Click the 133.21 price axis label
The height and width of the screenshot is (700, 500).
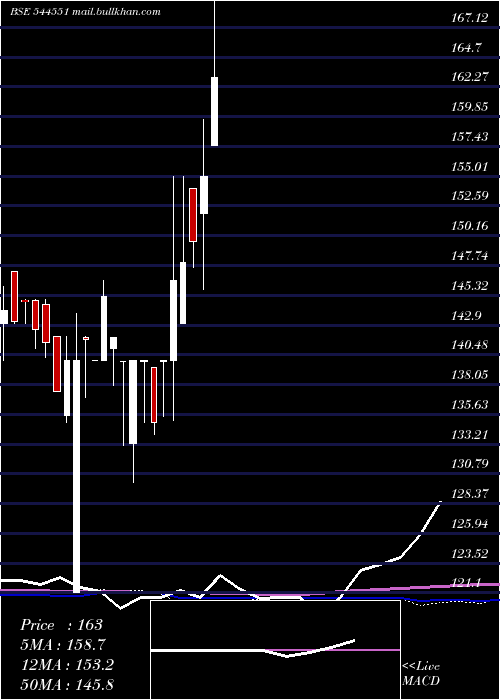click(x=469, y=434)
